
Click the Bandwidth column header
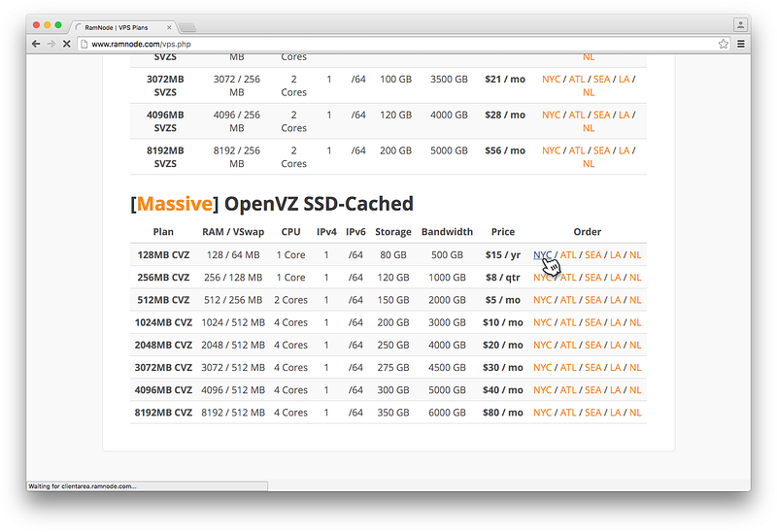(x=447, y=232)
